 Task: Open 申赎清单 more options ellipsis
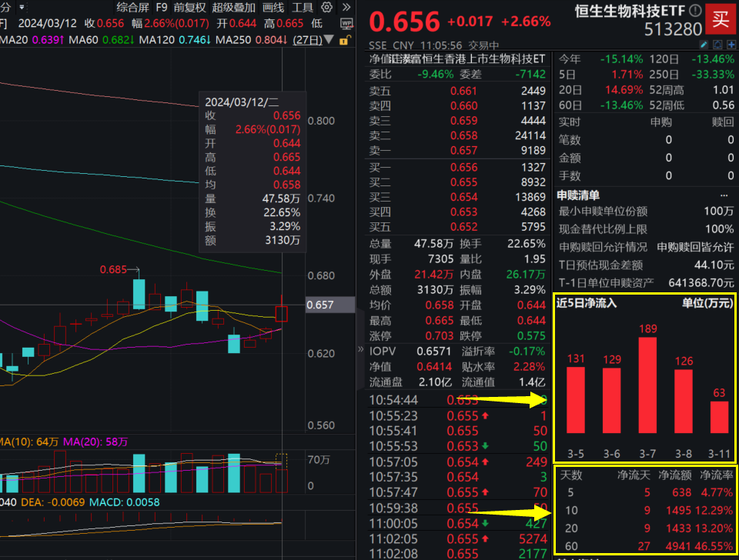(724, 195)
